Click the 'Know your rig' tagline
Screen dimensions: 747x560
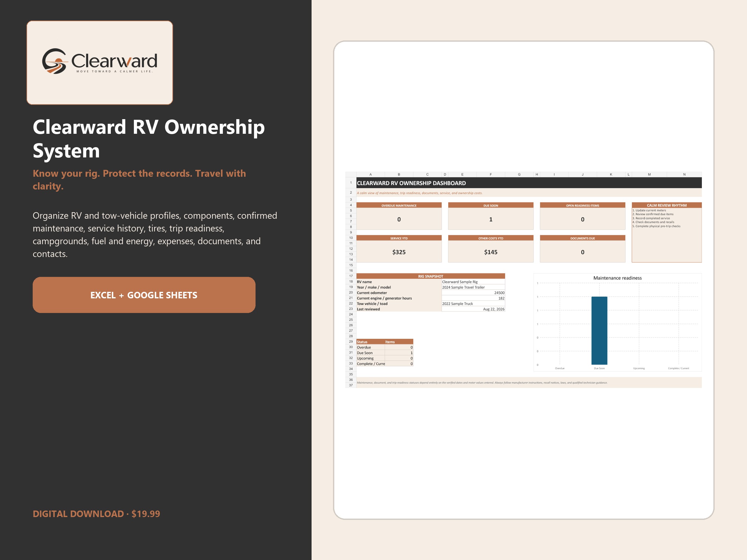pos(139,180)
